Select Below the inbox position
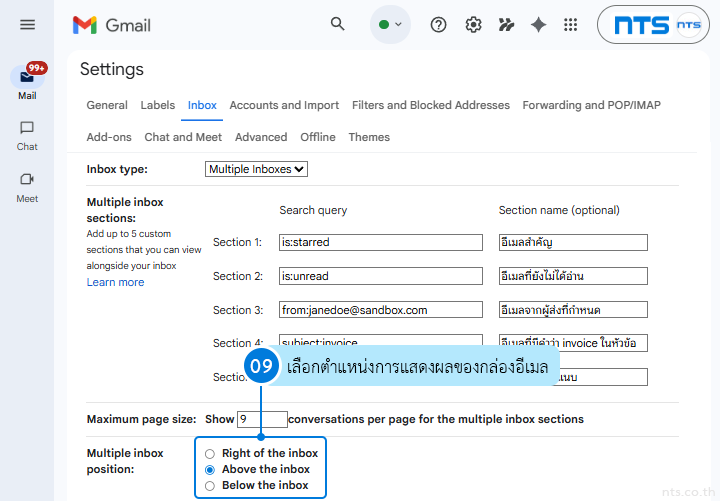720x501 pixels. coord(210,486)
